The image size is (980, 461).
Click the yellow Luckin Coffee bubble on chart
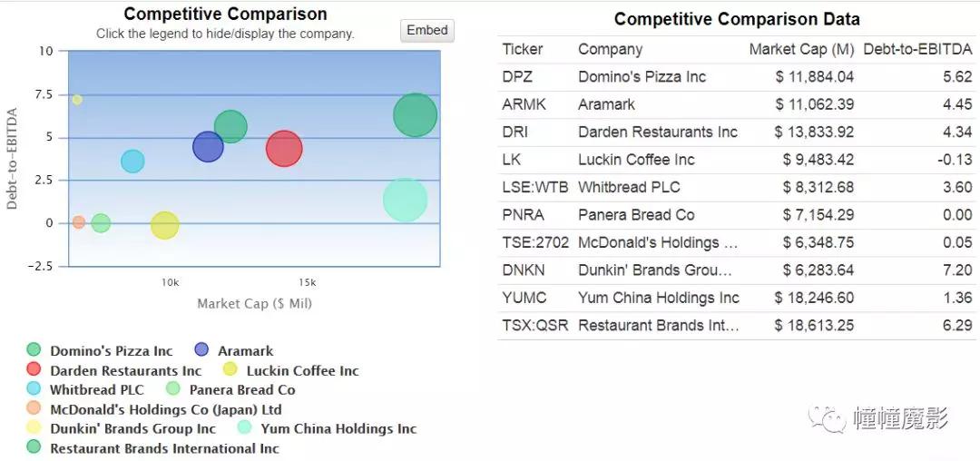click(164, 226)
